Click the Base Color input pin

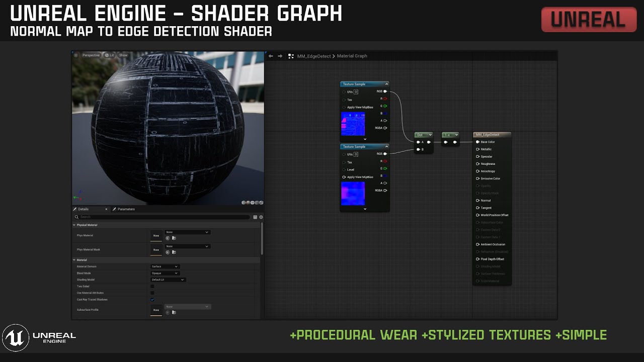(x=477, y=142)
